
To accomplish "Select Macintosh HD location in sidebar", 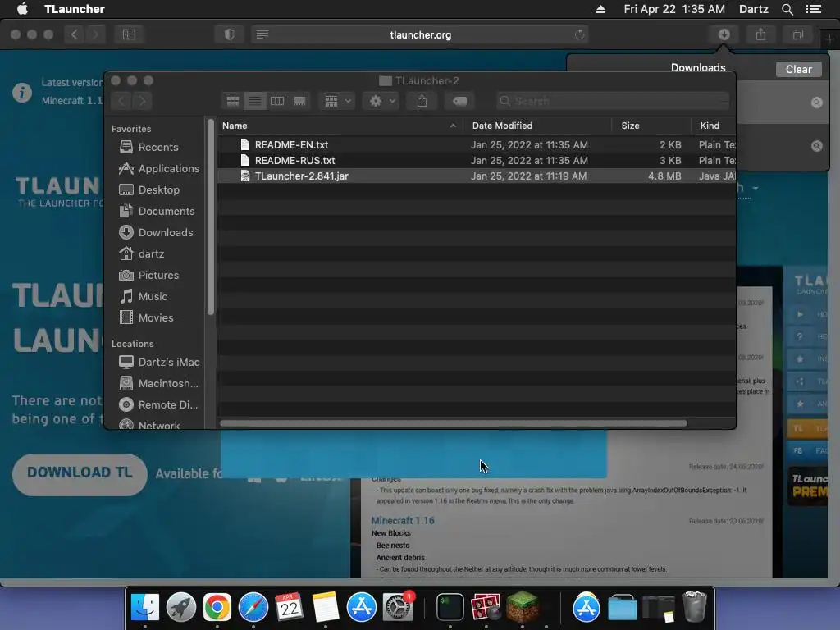I will coord(159,384).
